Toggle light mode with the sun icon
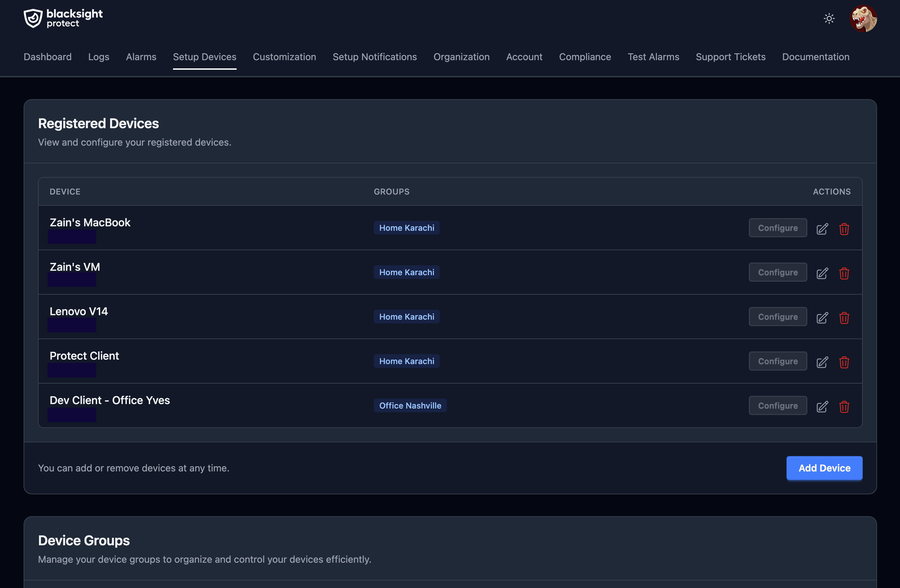This screenshot has height=588, width=900. tap(829, 18)
